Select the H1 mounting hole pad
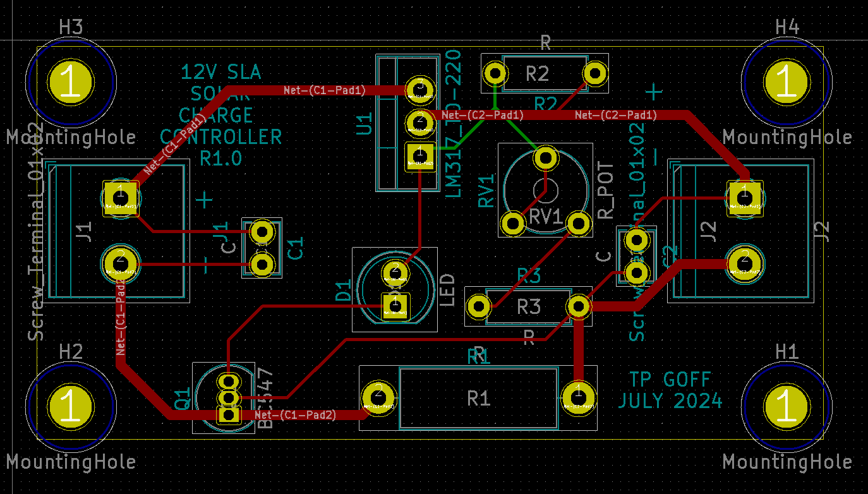 point(786,406)
